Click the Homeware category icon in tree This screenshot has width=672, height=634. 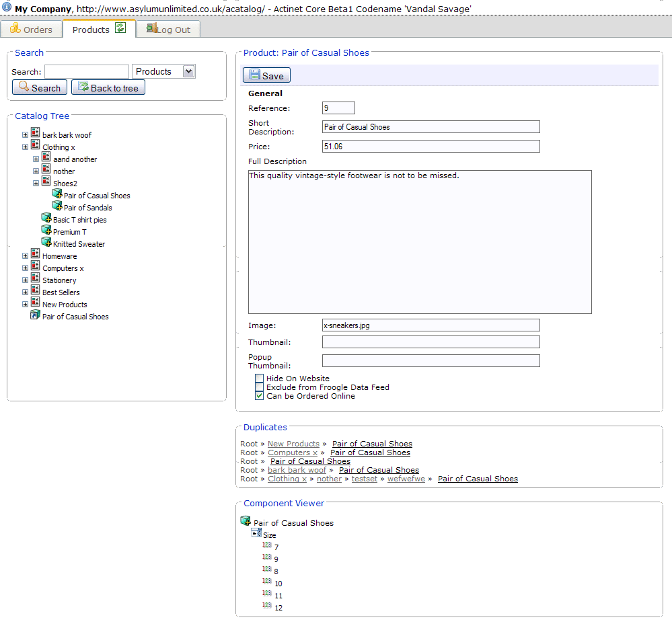tap(36, 254)
